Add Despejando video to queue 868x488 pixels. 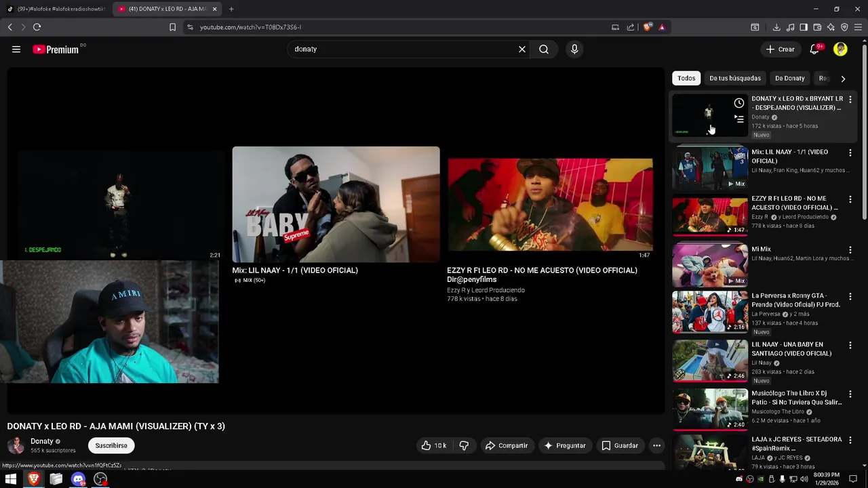click(x=739, y=119)
